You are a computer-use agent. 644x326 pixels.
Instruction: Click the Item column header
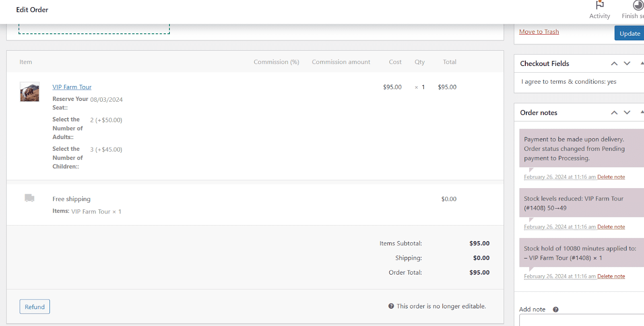coord(26,62)
